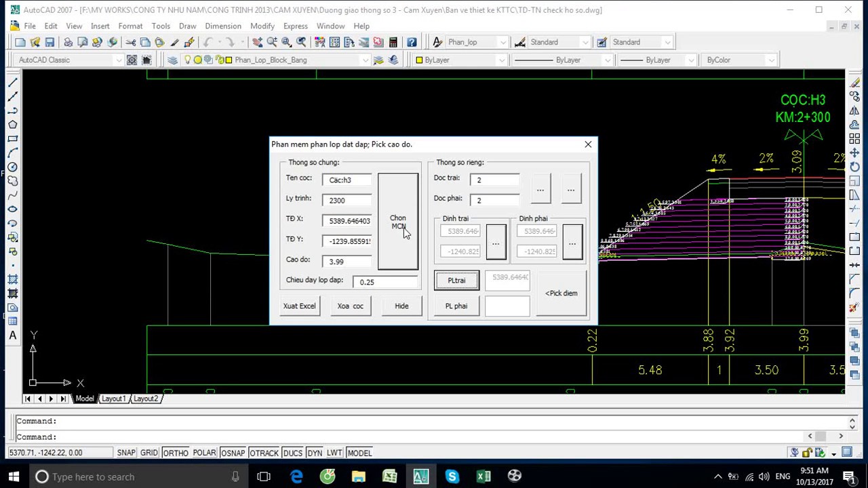Toggle GRID display in status bar
Screen dimensions: 868x488
point(149,453)
